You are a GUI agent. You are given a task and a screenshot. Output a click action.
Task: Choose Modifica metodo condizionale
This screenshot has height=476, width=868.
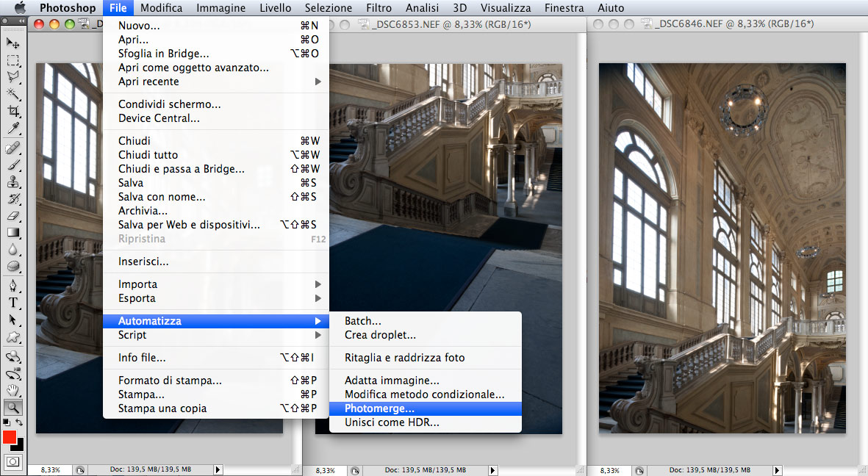425,394
